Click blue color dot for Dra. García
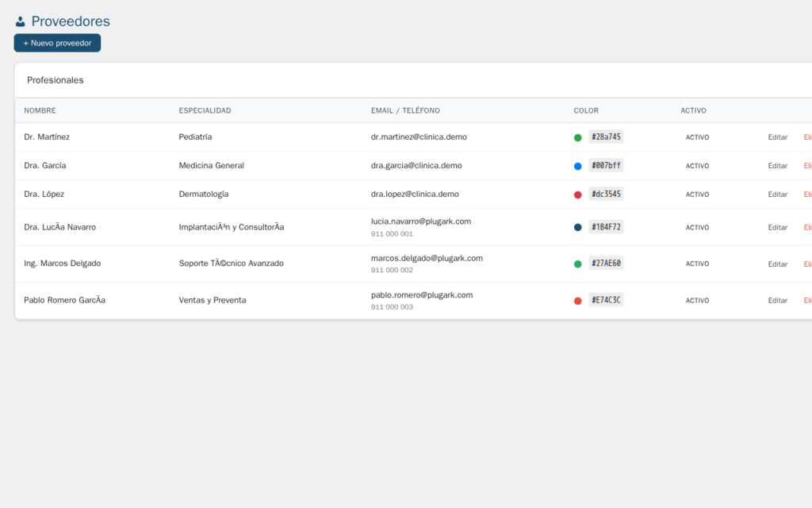This screenshot has height=508, width=812. click(578, 166)
